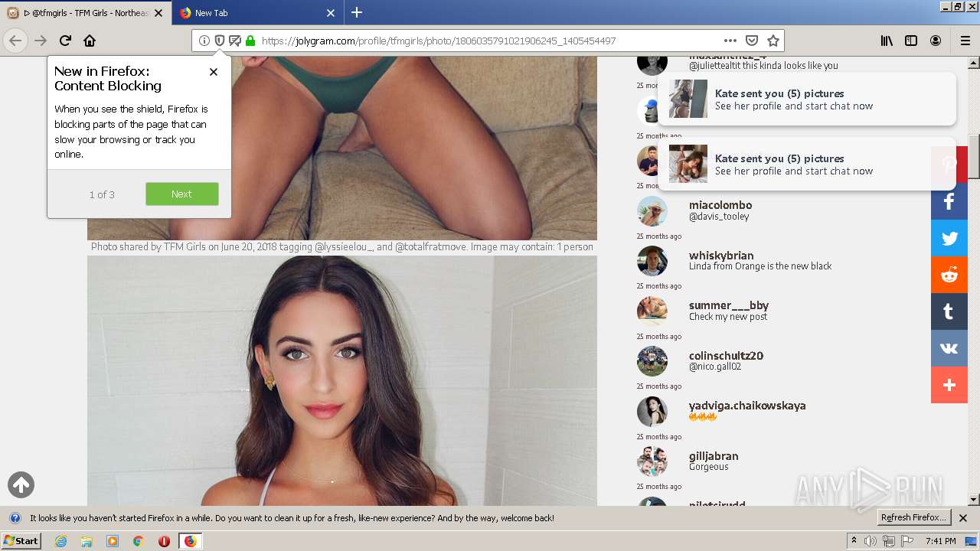Image resolution: width=980 pixels, height=551 pixels.
Task: Share on VK sidebar button
Action: [x=949, y=348]
